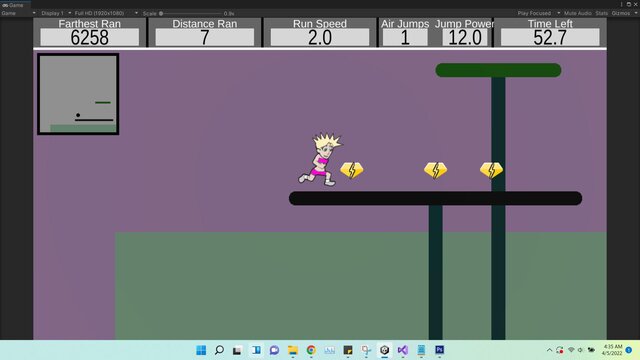The width and height of the screenshot is (640, 360).
Task: Adjust the Scale slider
Action: [x=192, y=13]
